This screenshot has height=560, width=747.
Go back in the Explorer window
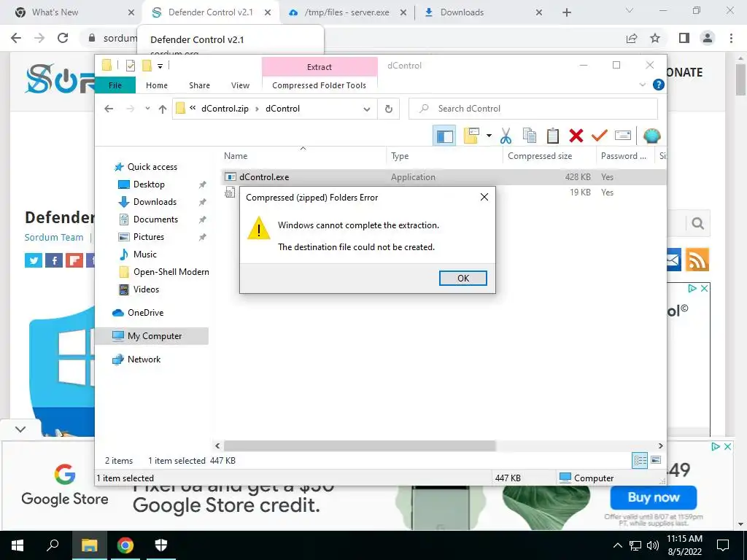coord(109,109)
